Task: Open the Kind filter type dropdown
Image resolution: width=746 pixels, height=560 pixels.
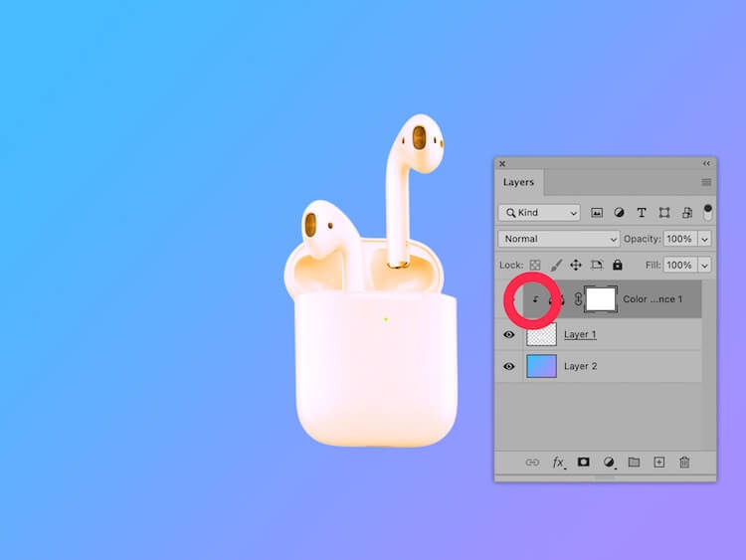Action: click(539, 213)
